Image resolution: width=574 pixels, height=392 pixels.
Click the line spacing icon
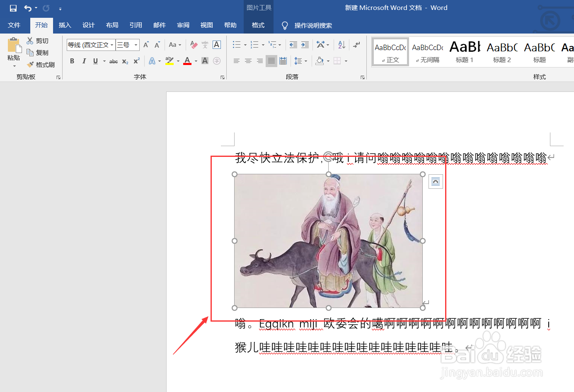[298, 61]
